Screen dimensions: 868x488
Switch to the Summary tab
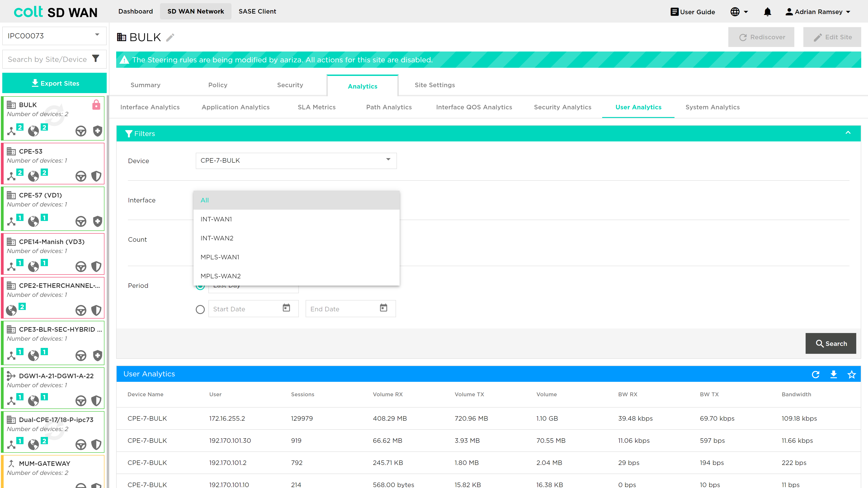pyautogui.click(x=145, y=85)
